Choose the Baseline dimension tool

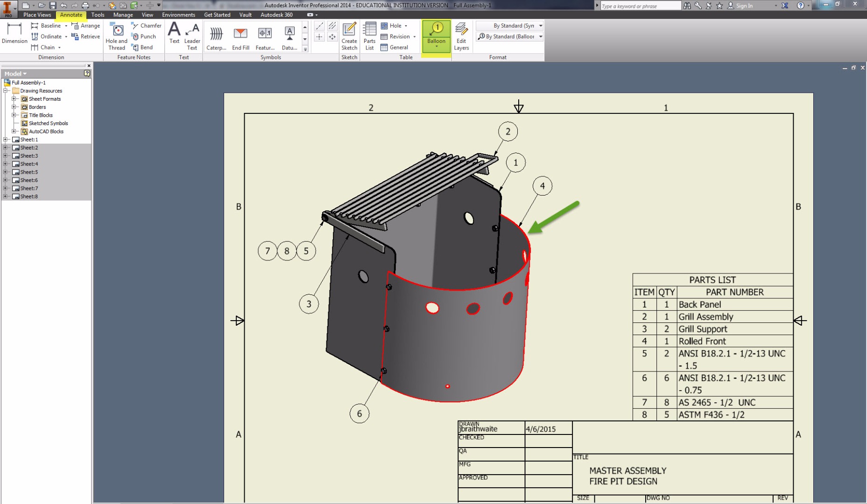[x=46, y=26]
